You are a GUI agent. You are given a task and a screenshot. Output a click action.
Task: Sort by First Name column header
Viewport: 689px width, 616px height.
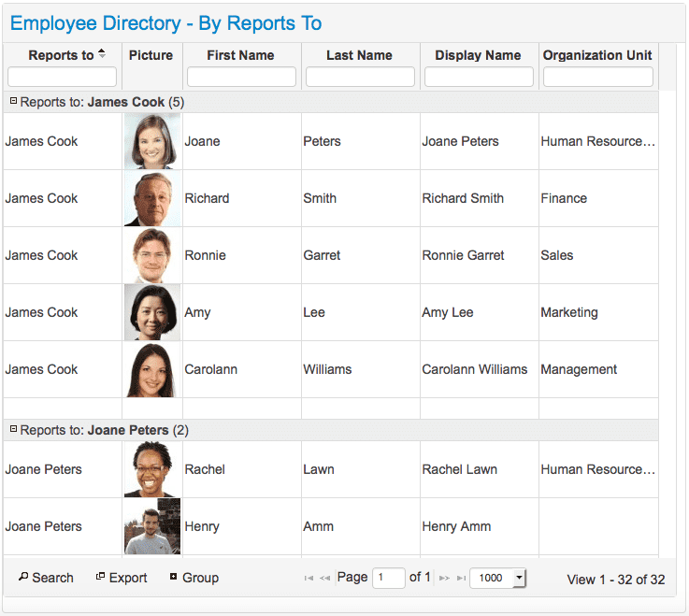point(240,55)
